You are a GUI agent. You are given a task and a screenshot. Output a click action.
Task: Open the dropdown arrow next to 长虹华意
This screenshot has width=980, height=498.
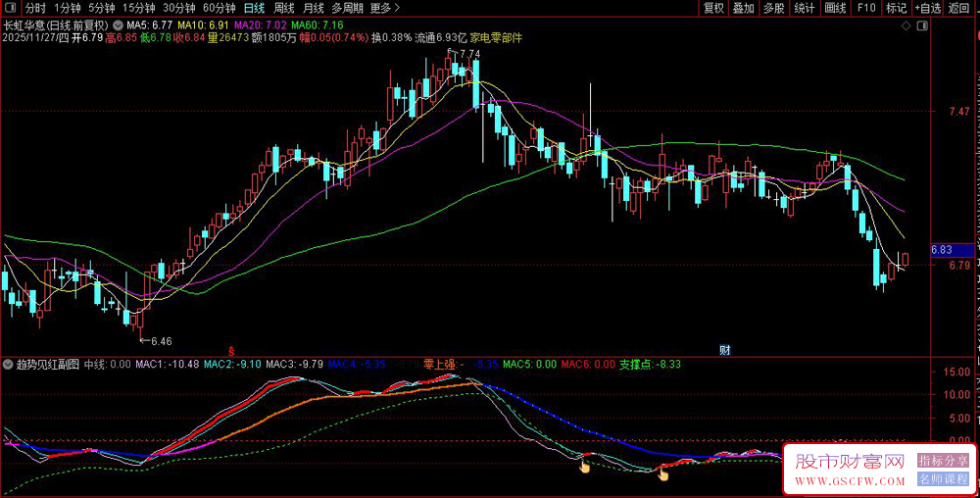119,24
